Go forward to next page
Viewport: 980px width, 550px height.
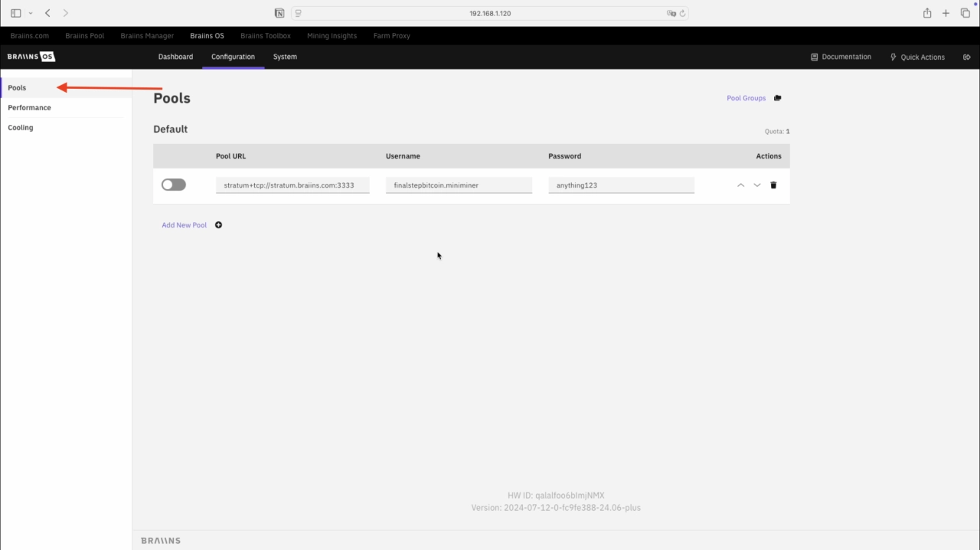click(66, 13)
